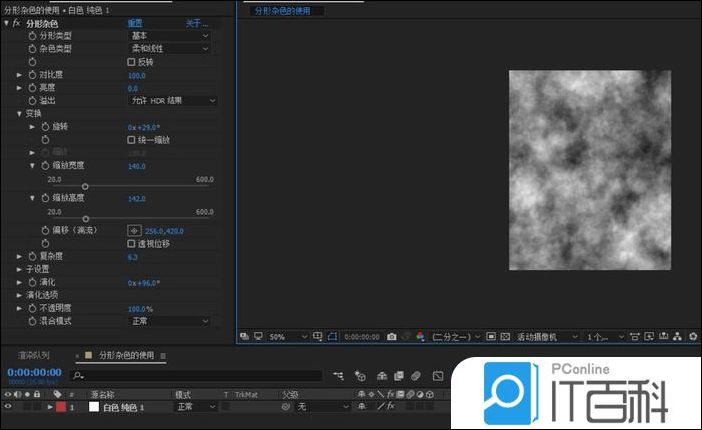Click the 重置 reset link for the effect
This screenshot has height=430, width=702.
click(x=134, y=22)
